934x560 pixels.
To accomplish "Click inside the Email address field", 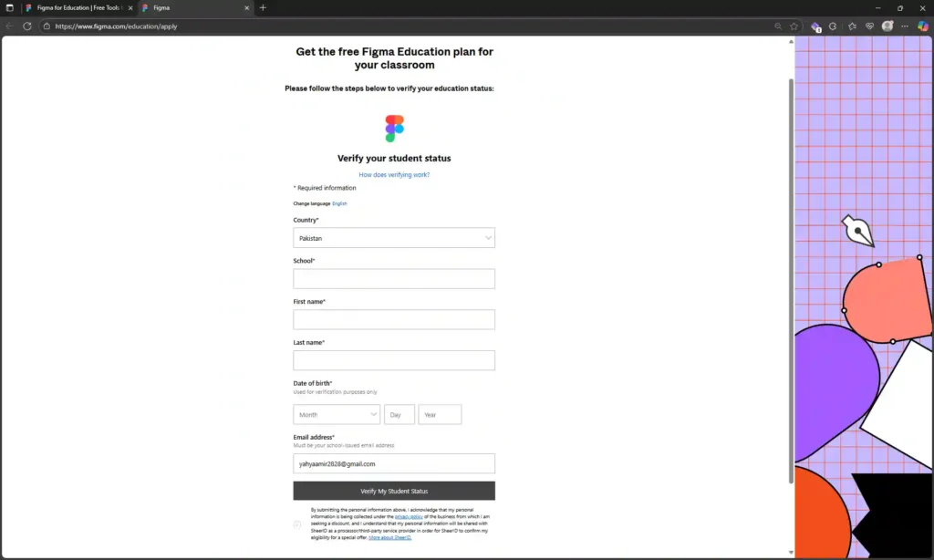I will [x=393, y=463].
